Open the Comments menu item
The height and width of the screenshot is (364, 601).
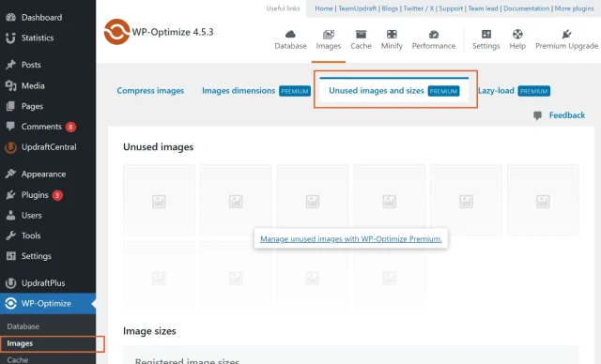pyautogui.click(x=41, y=127)
